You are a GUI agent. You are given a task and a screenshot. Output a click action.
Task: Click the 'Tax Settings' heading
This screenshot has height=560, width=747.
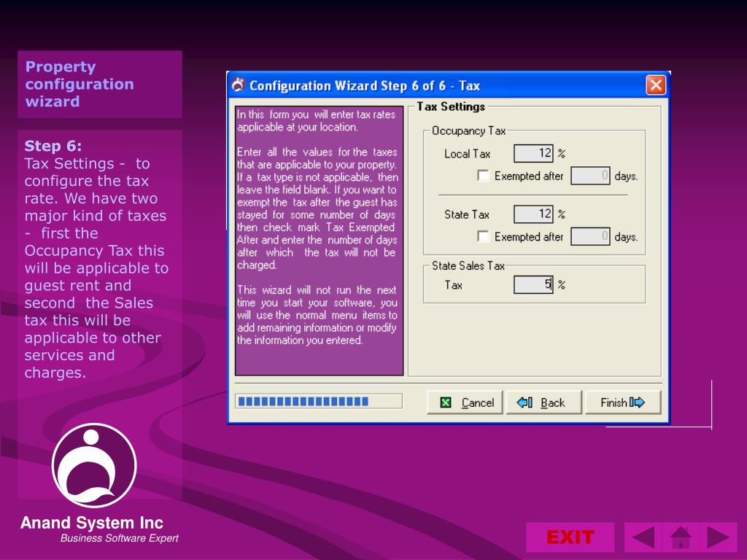pyautogui.click(x=451, y=106)
